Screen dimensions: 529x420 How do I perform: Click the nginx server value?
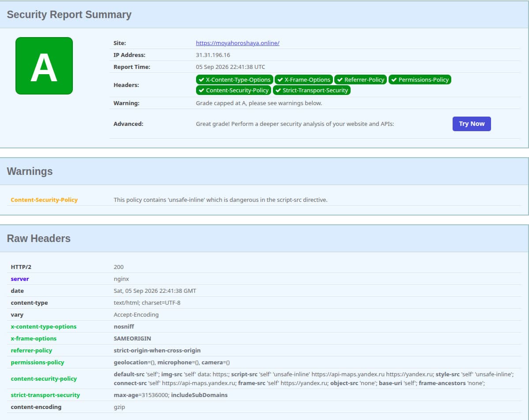click(121, 279)
